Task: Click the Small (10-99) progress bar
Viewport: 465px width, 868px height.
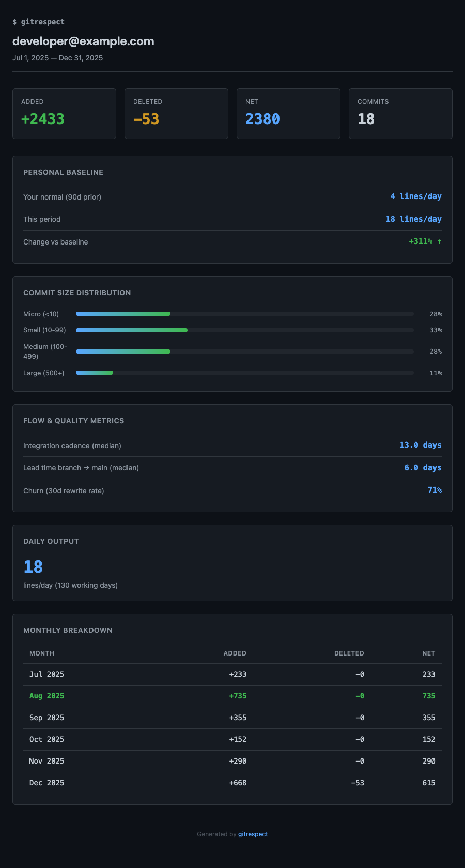Action: (x=245, y=330)
